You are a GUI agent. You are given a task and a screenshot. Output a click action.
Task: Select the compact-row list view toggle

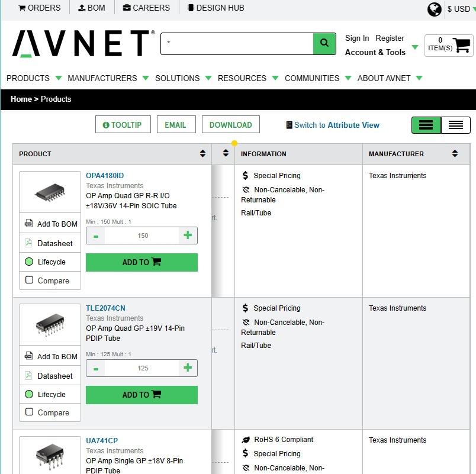coord(456,125)
